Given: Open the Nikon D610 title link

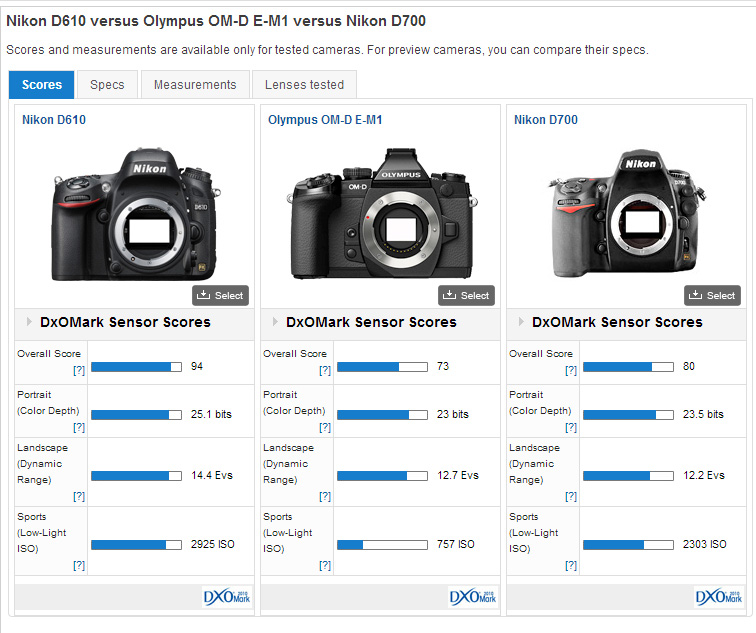Looking at the screenshot, I should coord(54,120).
